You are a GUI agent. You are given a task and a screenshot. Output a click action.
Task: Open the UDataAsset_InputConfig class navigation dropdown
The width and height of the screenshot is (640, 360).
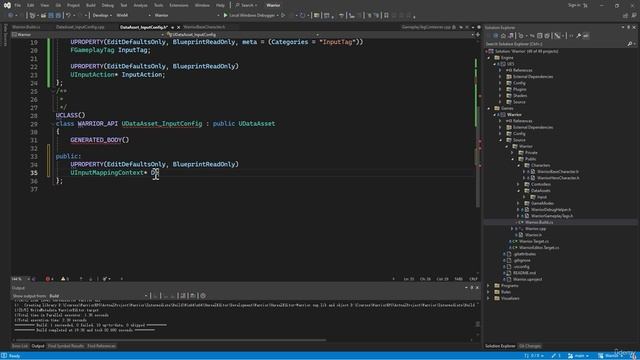(x=243, y=35)
